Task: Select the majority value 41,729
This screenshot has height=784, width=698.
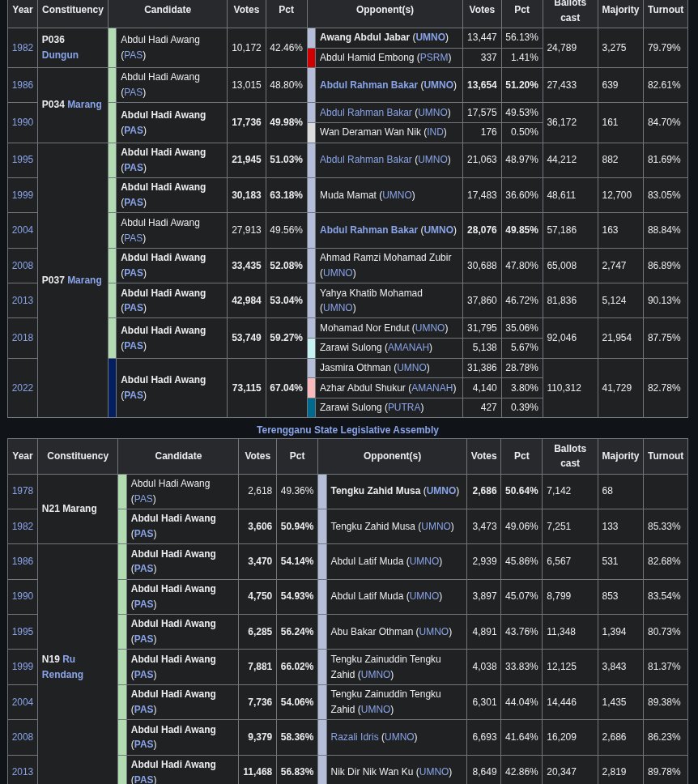Action: 616,387
